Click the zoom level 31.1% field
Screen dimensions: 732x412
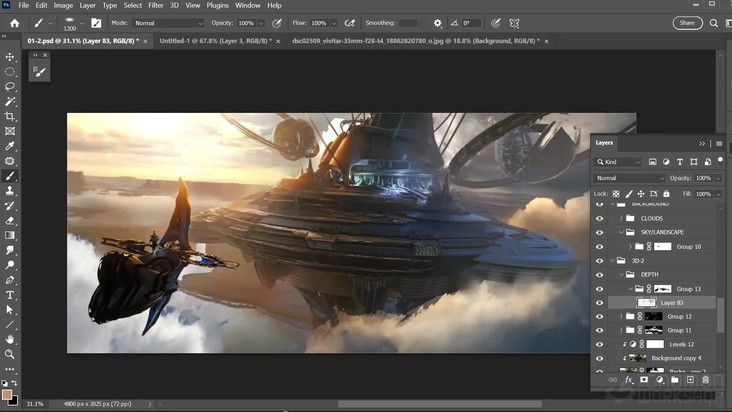[35, 404]
